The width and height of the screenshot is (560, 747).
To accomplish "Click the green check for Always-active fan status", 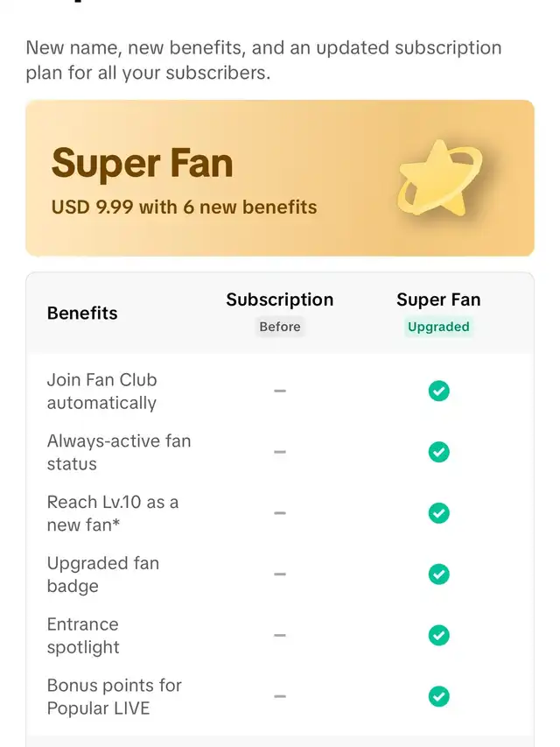I will click(x=438, y=452).
